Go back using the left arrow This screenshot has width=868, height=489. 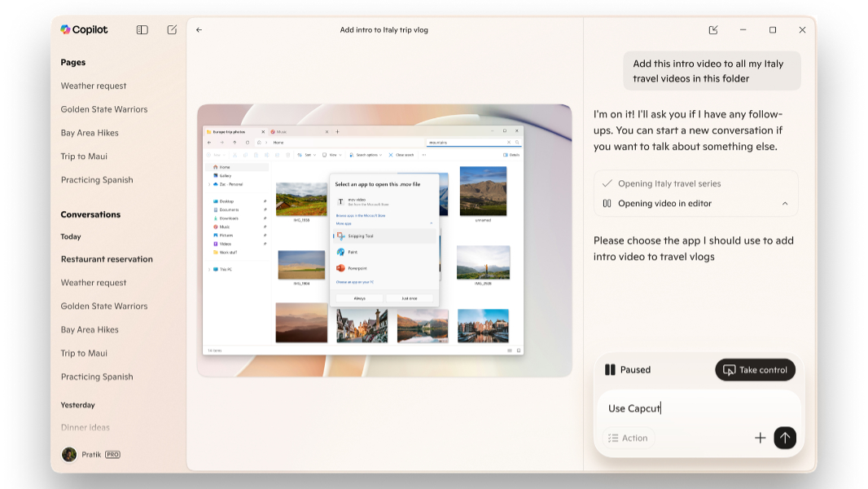(199, 30)
